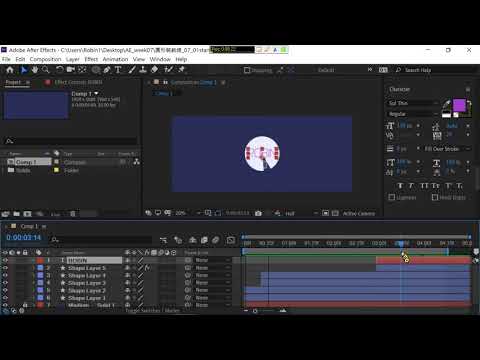Open the Fill Over Stroke dropdown
This screenshot has width=480, height=360.
pyautogui.click(x=447, y=149)
